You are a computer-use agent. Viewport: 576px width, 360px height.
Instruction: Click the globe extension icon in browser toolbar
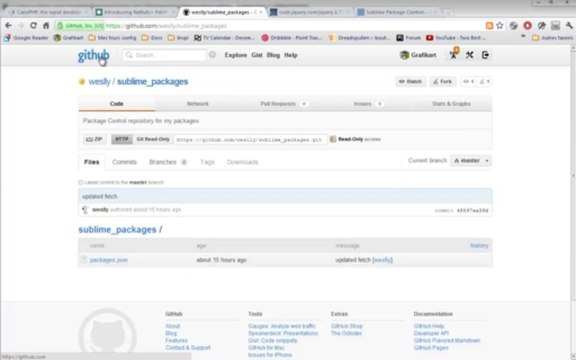pyautogui.click(x=514, y=25)
